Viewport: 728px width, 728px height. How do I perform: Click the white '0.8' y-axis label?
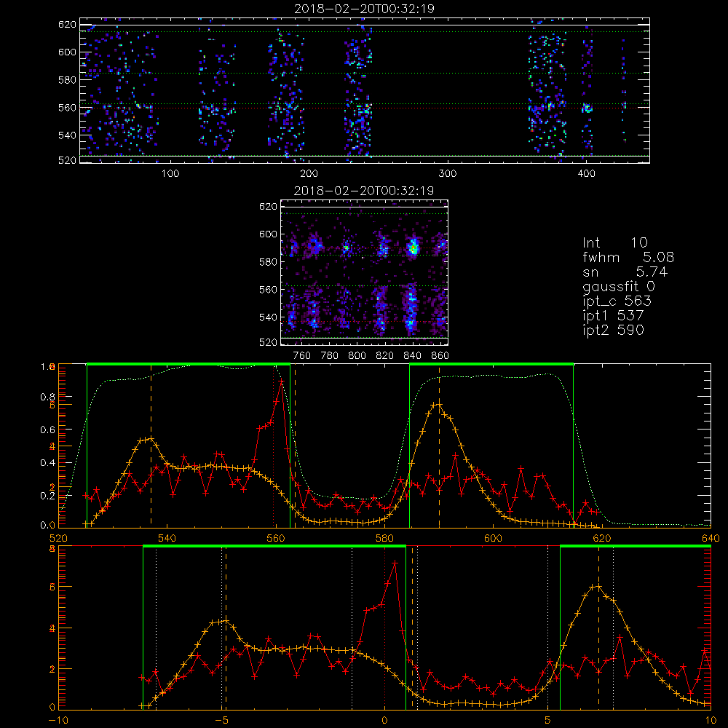click(x=48, y=397)
